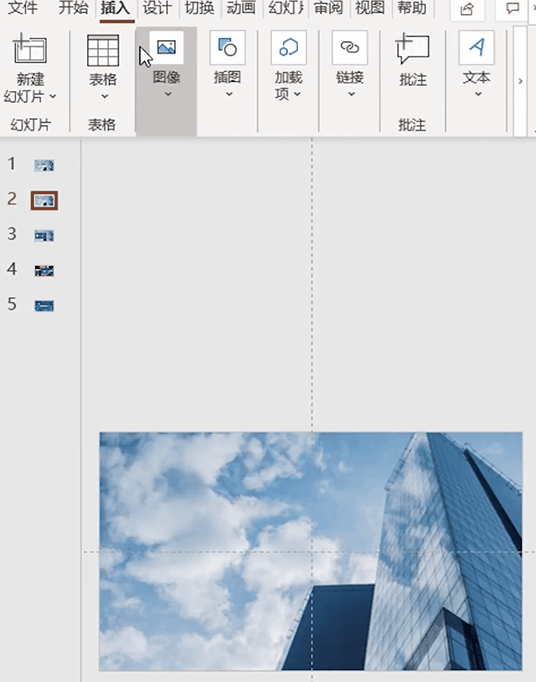Click the Illustrations (插图) shapes icon

(x=228, y=47)
